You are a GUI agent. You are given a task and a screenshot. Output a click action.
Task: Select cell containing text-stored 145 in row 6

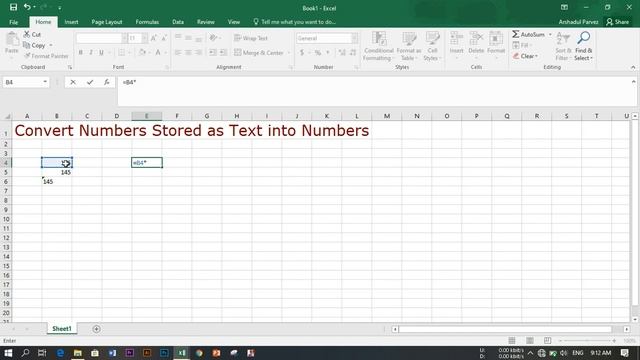click(57, 182)
